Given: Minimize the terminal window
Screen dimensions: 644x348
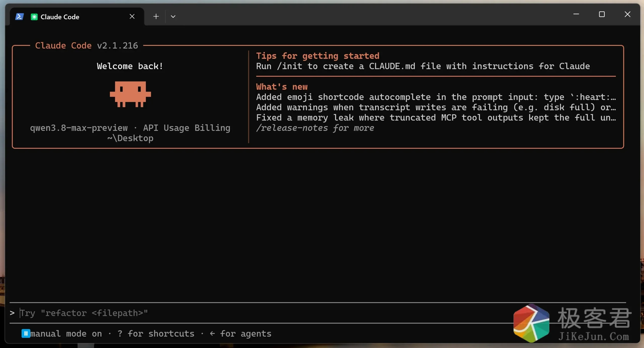Looking at the screenshot, I should click(x=576, y=14).
